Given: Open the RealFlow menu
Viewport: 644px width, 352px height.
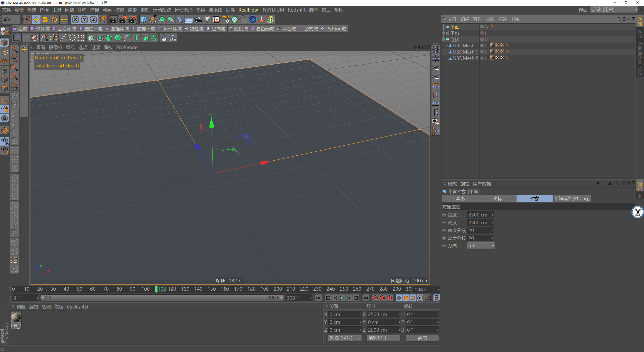Looking at the screenshot, I should click(x=248, y=10).
